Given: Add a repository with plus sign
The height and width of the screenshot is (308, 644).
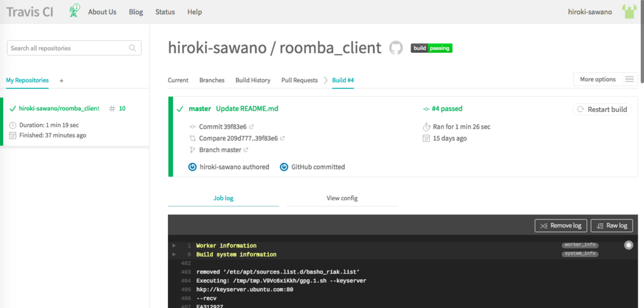Looking at the screenshot, I should [62, 81].
